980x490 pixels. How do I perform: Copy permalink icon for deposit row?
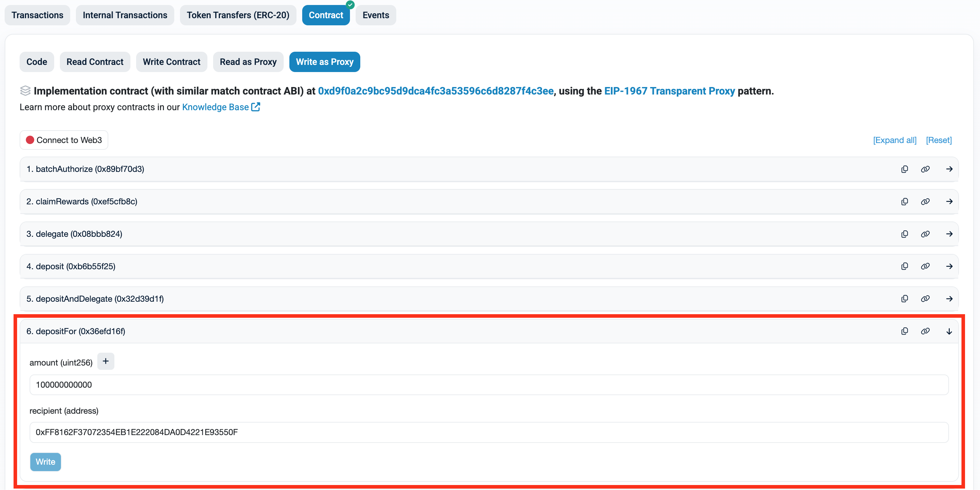coord(925,266)
